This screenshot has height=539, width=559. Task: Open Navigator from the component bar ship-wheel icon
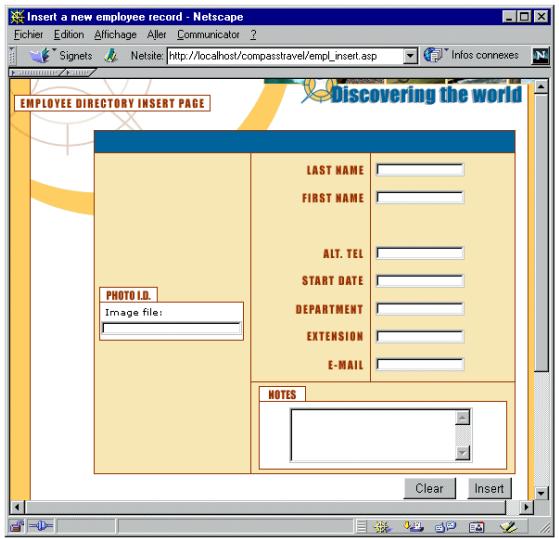point(382,527)
